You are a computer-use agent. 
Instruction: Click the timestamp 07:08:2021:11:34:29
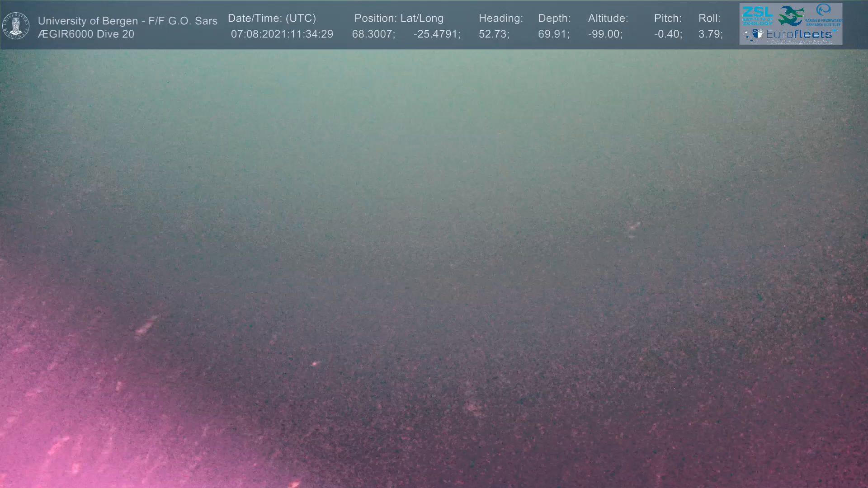pyautogui.click(x=282, y=34)
